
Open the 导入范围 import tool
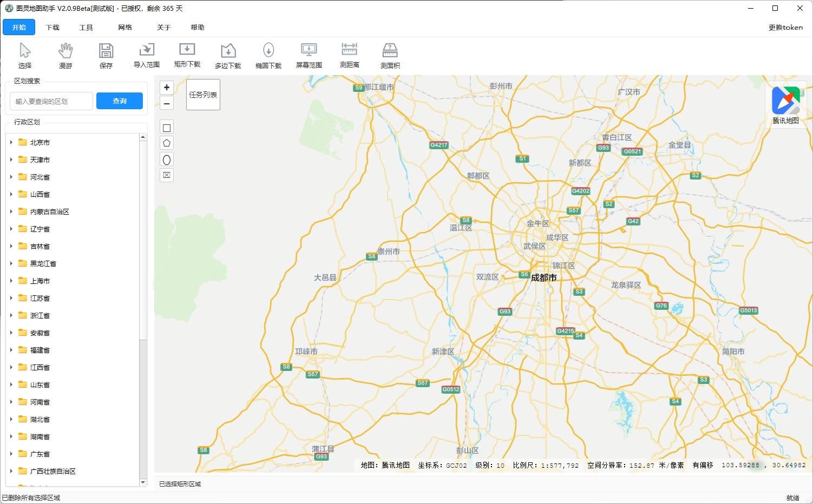(147, 55)
